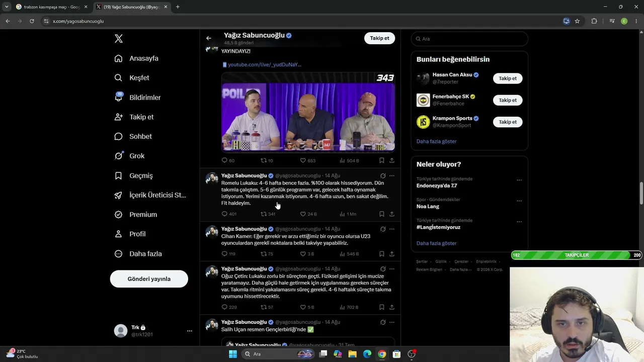Share the Cihan Kamer tweet
The height and width of the screenshot is (362, 644).
tap(392, 254)
